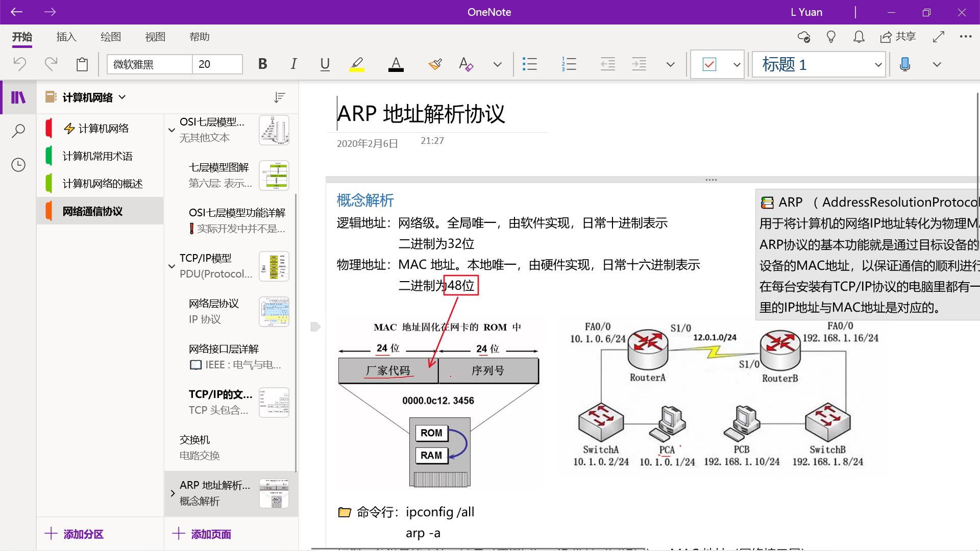Open the 插入 ribbon tab
This screenshot has width=980, height=551.
click(x=66, y=37)
